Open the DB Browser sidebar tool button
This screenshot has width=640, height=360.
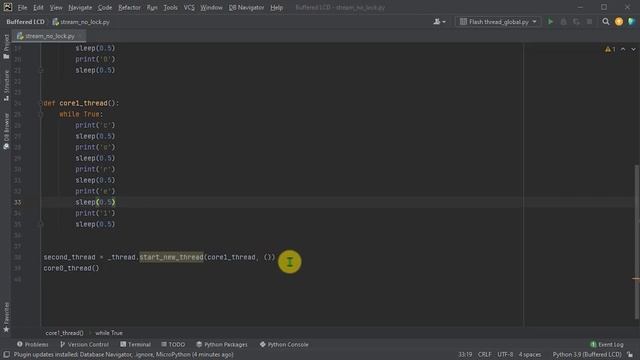coord(6,131)
